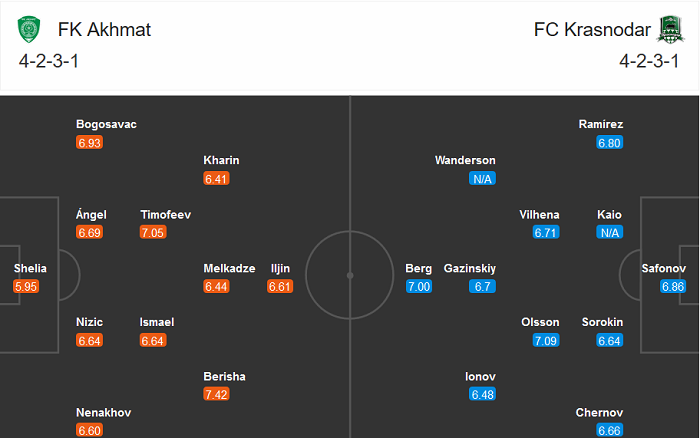Open player Vilhena's profile
The image size is (700, 438).
coord(540,214)
